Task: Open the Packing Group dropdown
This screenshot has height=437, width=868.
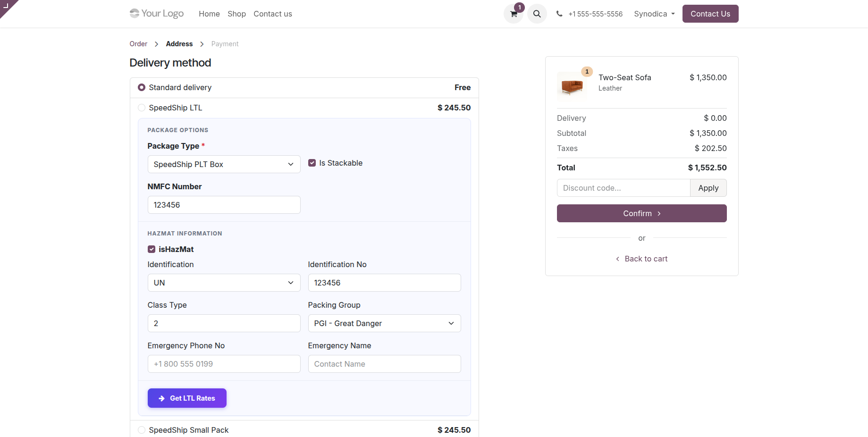Action: pos(385,323)
